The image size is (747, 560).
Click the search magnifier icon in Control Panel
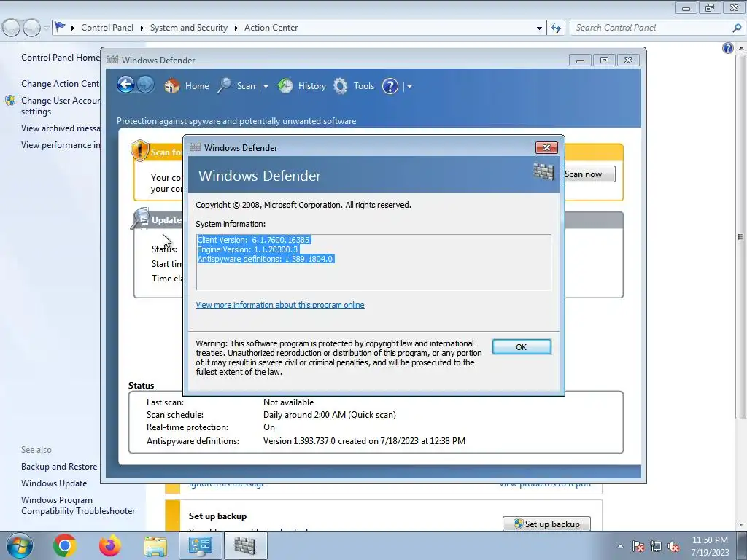click(737, 28)
